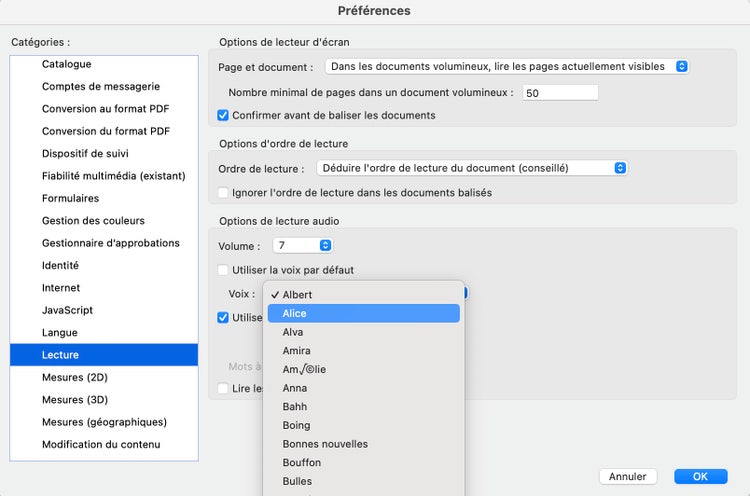The image size is (750, 496).
Task: Choose the Amira voice option
Action: click(x=363, y=351)
